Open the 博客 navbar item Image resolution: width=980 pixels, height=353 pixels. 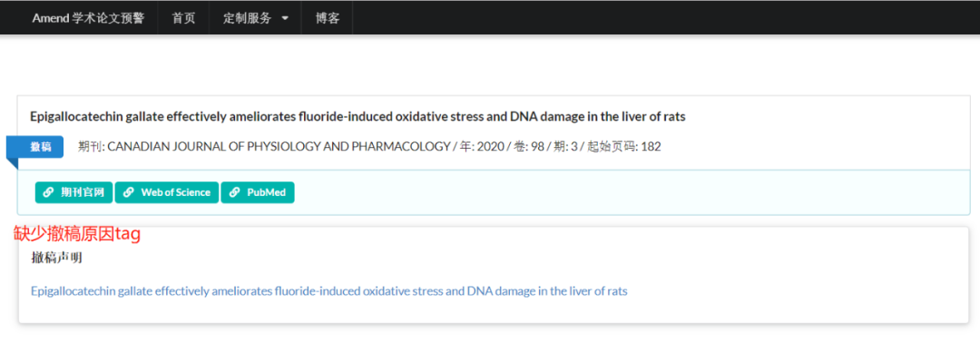(x=328, y=18)
